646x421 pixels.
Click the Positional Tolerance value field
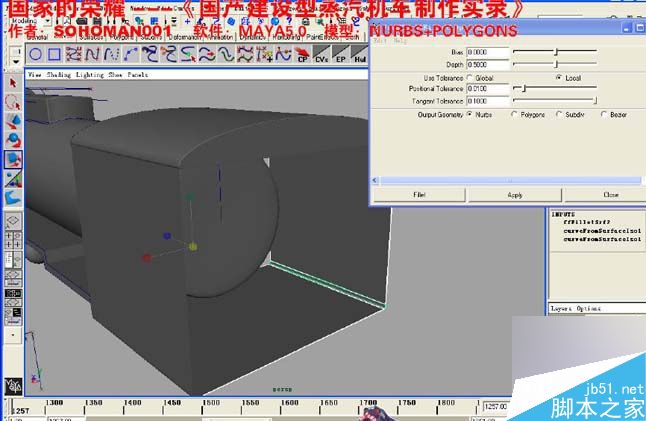[488, 89]
